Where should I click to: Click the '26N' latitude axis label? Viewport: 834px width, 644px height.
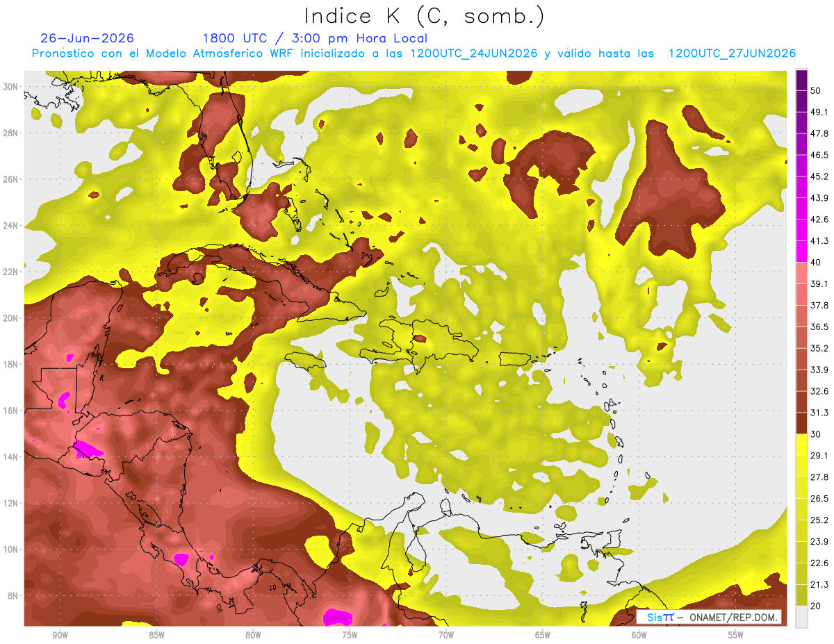pyautogui.click(x=10, y=179)
